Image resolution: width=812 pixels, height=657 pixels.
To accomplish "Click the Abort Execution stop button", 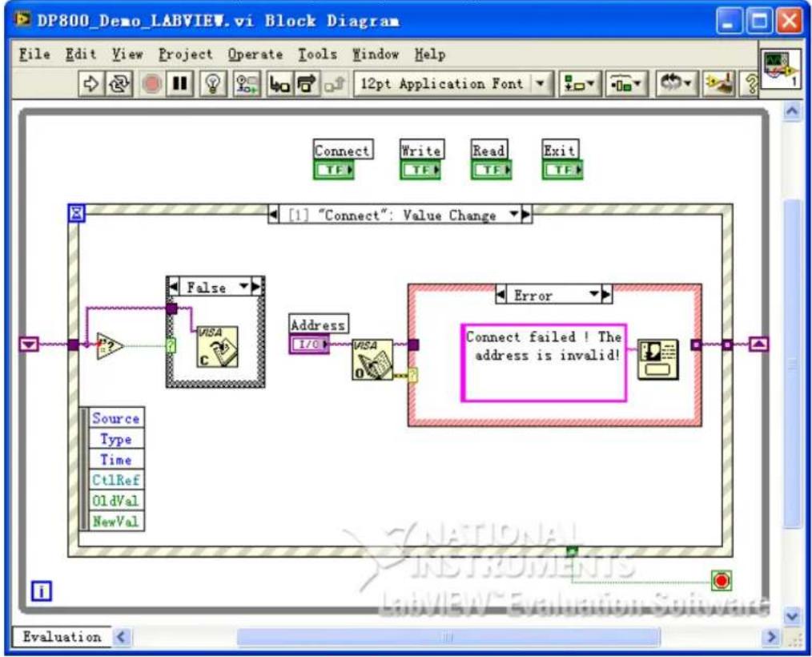I will [x=151, y=83].
